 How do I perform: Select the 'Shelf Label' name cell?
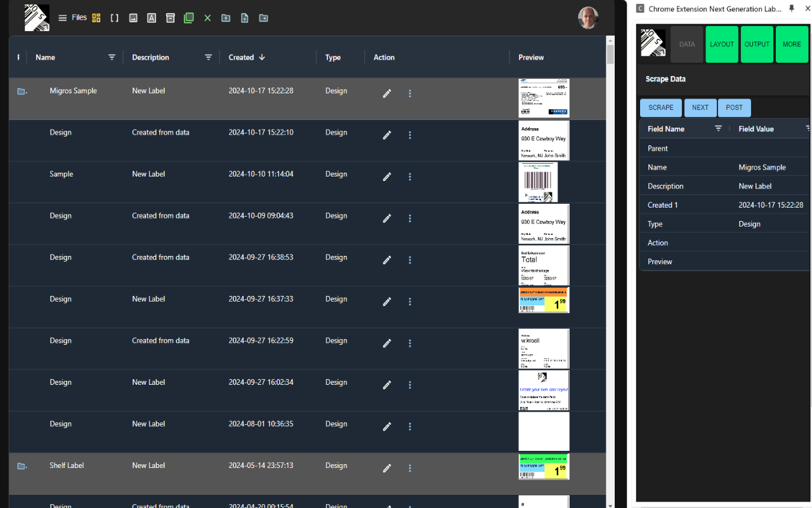point(67,465)
